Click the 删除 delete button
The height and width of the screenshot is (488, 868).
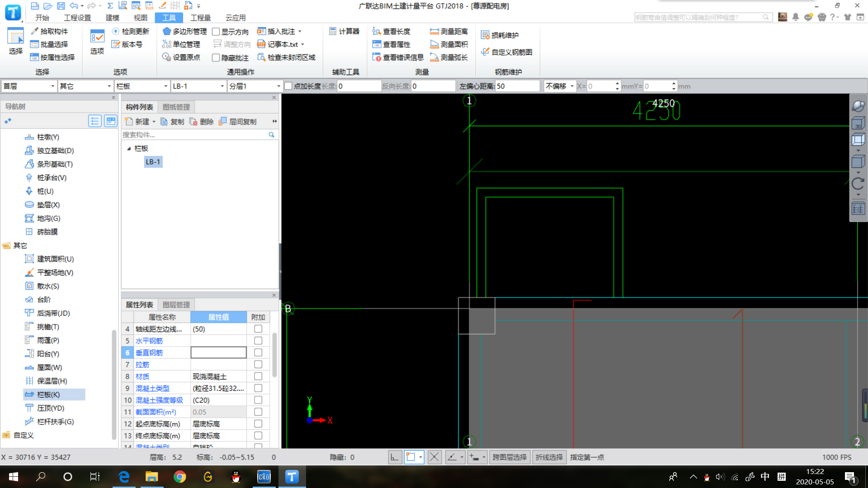[x=201, y=122]
